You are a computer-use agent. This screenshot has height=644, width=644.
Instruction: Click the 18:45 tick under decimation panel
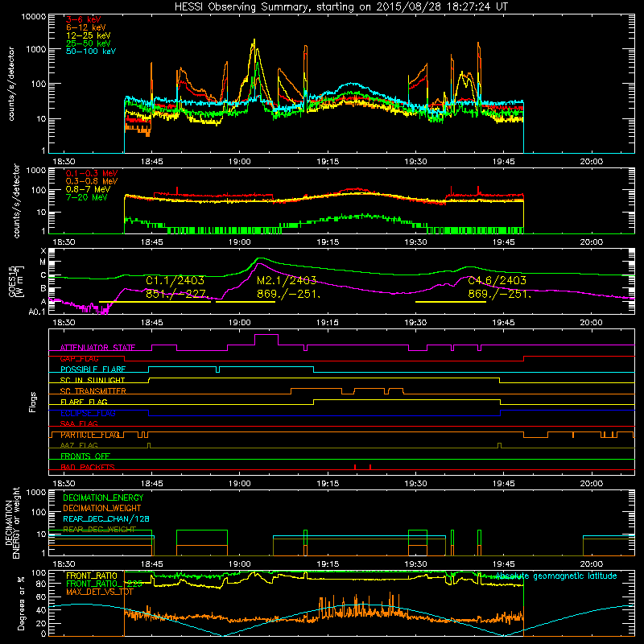tap(151, 564)
